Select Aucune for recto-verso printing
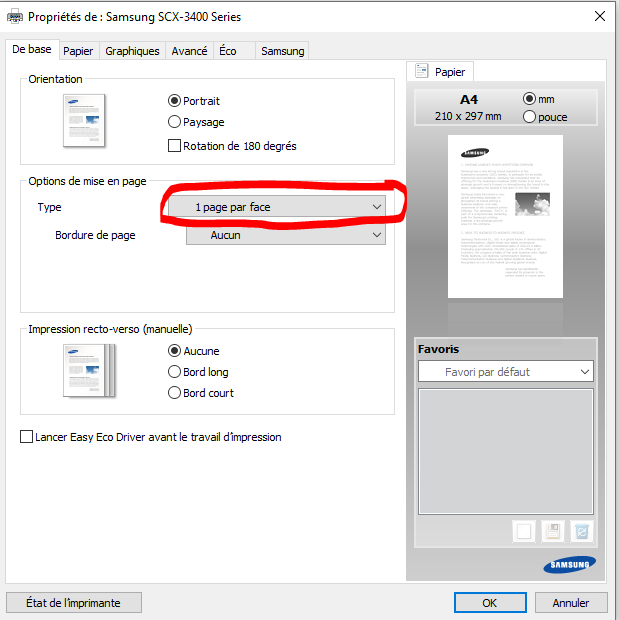This screenshot has width=619, height=620. [174, 351]
